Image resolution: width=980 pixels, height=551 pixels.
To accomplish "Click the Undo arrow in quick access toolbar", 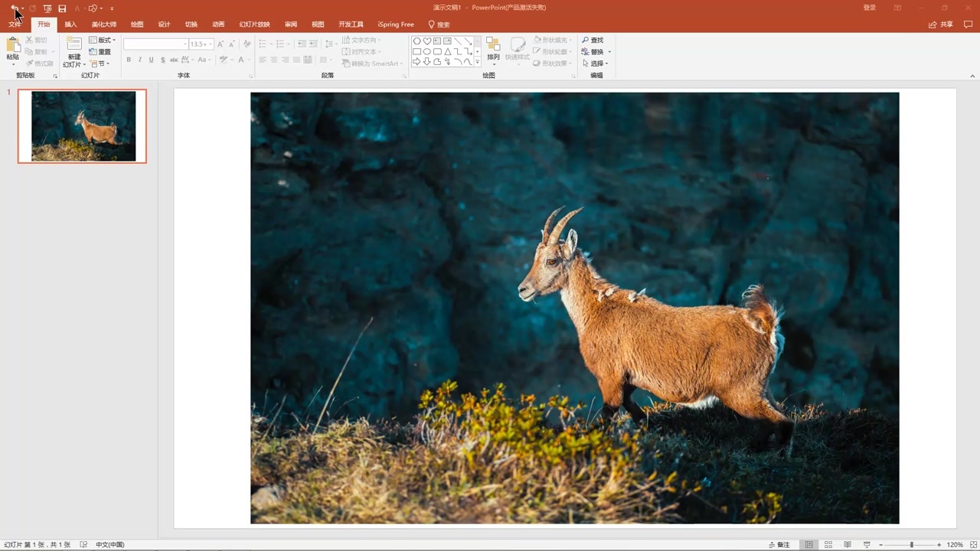I will pos(15,8).
